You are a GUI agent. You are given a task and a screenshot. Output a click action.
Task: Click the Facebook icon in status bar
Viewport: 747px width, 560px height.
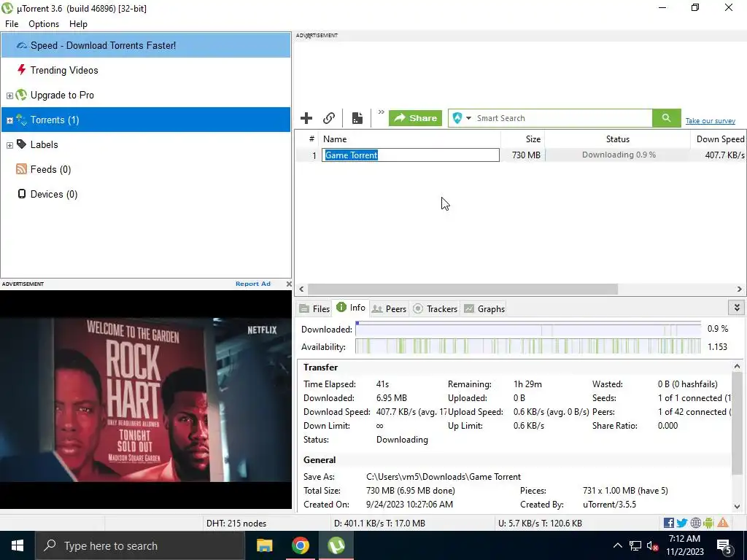(x=668, y=523)
